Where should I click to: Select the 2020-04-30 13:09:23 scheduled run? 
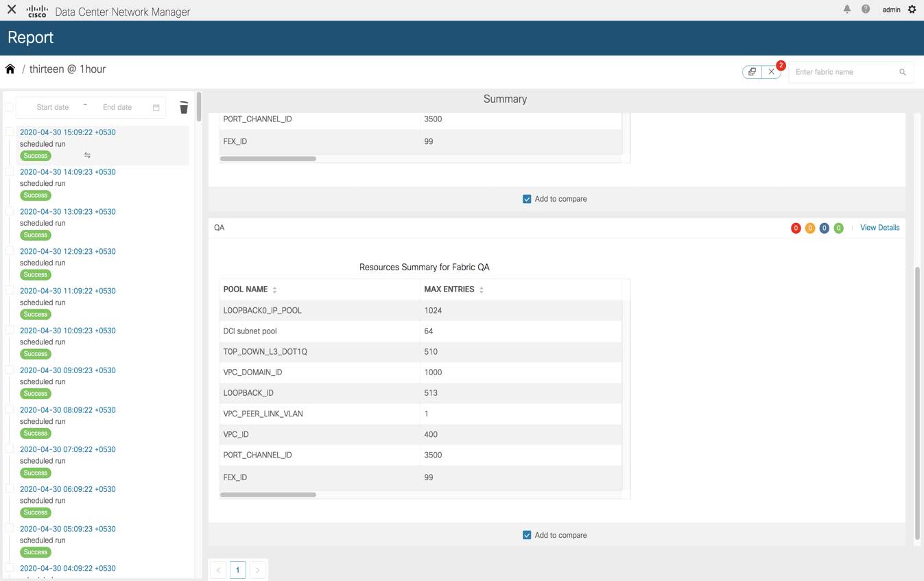pos(67,211)
